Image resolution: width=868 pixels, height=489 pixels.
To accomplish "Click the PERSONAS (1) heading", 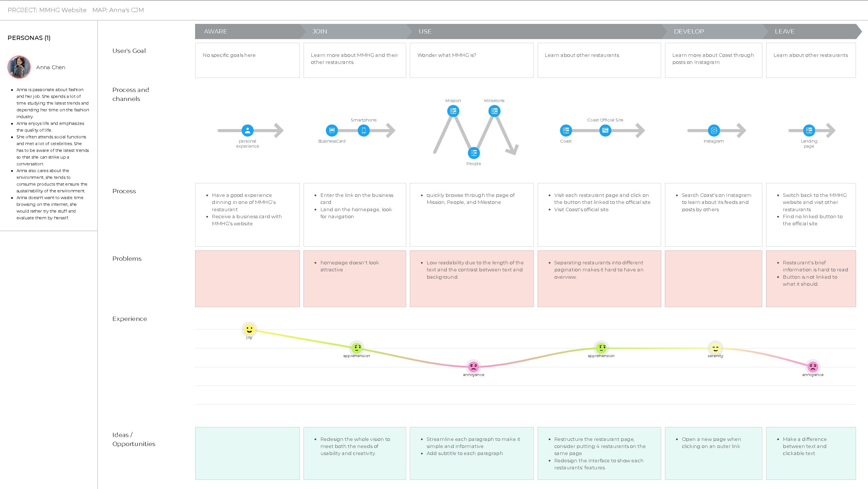I will (29, 38).
